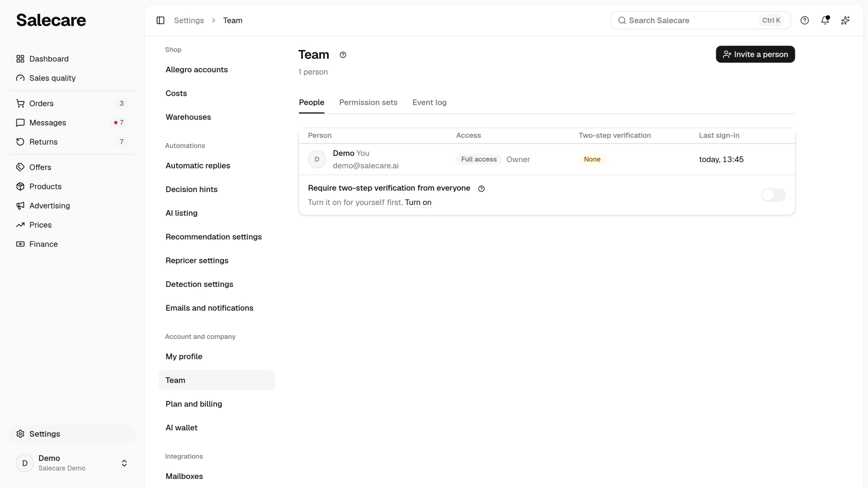The height and width of the screenshot is (488, 868).
Task: Click the Orders cart icon
Action: pyautogui.click(x=20, y=103)
